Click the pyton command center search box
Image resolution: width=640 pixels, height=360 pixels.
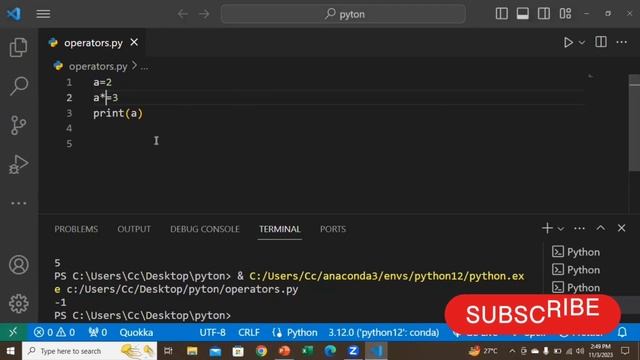(343, 14)
